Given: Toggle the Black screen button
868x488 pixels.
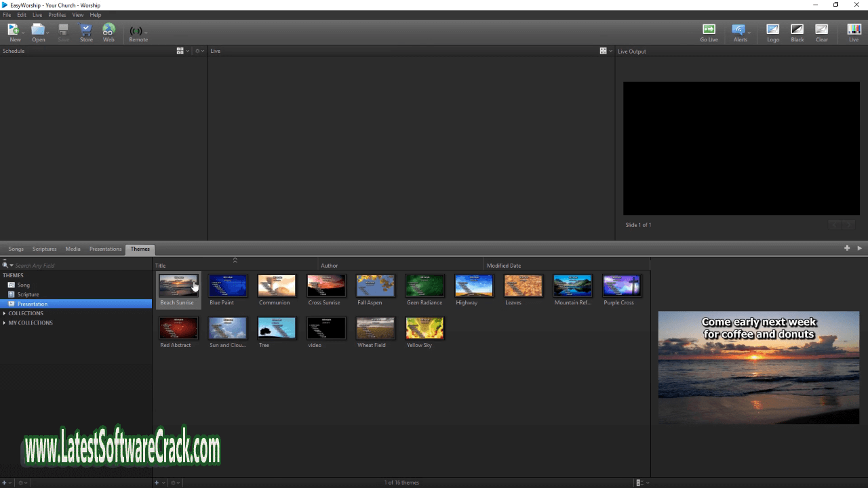Looking at the screenshot, I should tap(797, 31).
